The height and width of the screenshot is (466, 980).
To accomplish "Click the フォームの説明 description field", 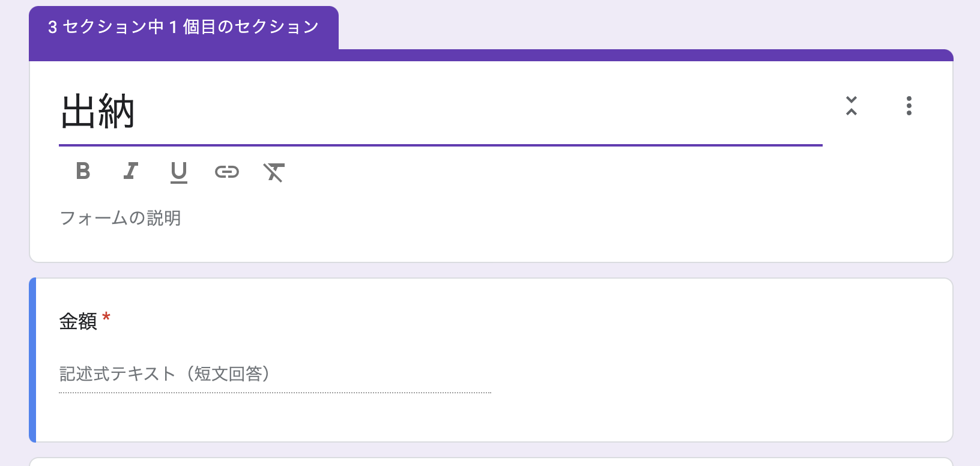I will [120, 219].
